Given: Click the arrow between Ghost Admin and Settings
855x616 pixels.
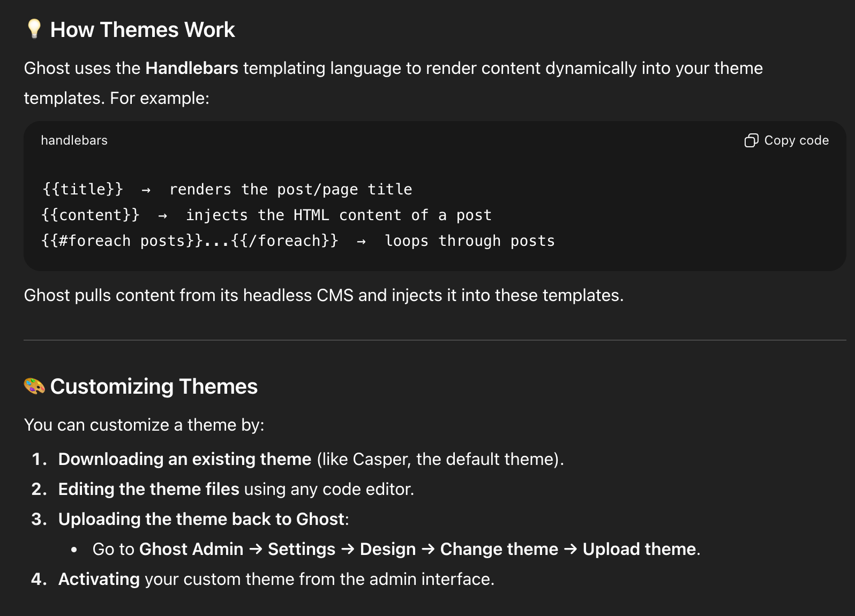Looking at the screenshot, I should click(x=256, y=549).
